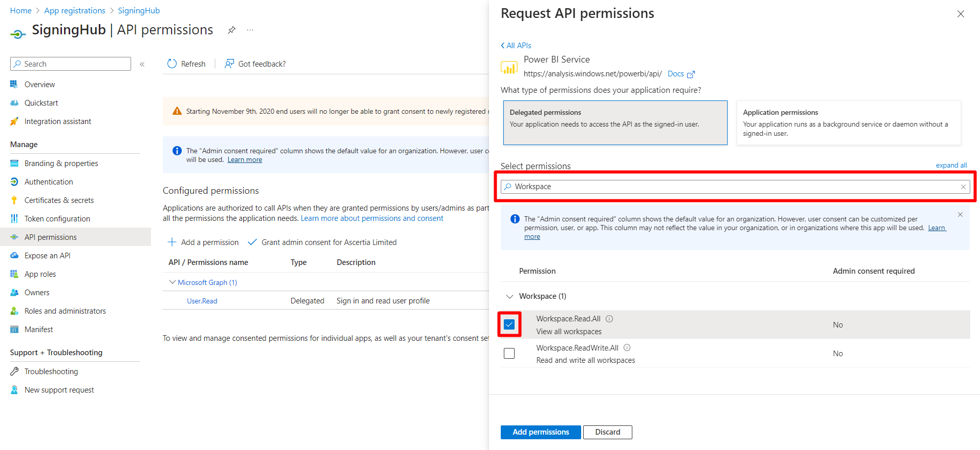Click Add a permission
The height and width of the screenshot is (450, 980).
click(x=203, y=242)
